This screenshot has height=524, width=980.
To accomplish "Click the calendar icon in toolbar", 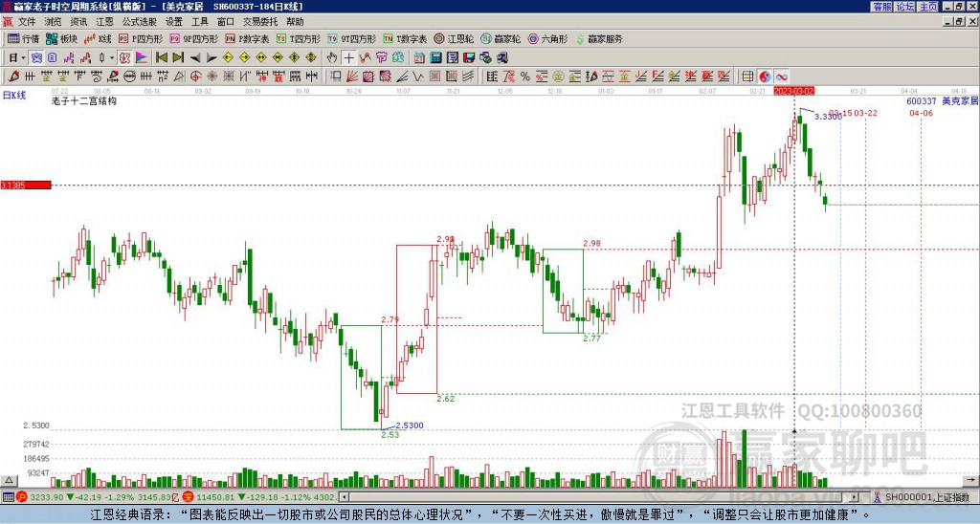I will coord(419,58).
